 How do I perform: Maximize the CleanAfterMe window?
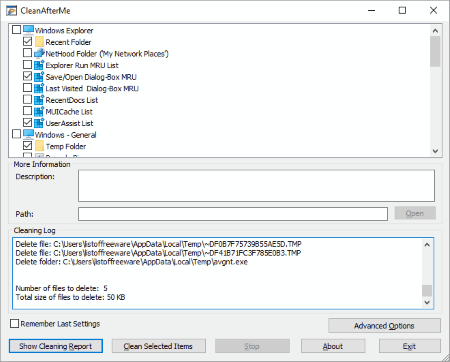(x=402, y=10)
